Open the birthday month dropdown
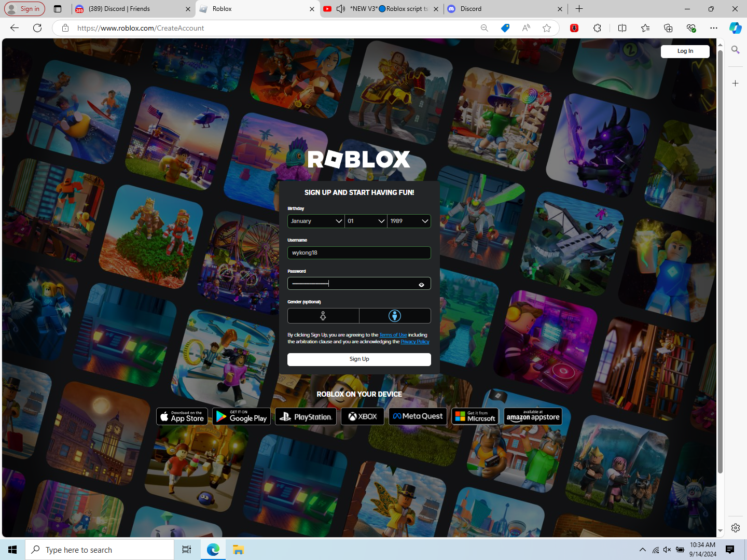This screenshot has height=560, width=747. (316, 221)
